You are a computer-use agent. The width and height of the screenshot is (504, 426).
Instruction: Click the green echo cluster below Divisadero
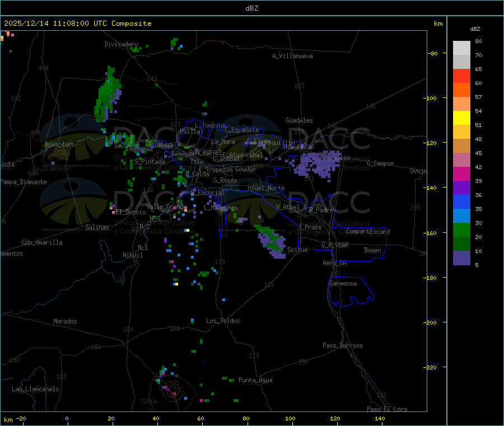[x=108, y=94]
